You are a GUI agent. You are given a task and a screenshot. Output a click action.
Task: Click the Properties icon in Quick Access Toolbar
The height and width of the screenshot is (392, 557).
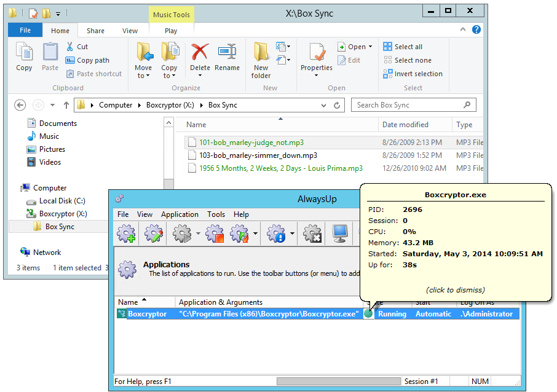pyautogui.click(x=33, y=14)
